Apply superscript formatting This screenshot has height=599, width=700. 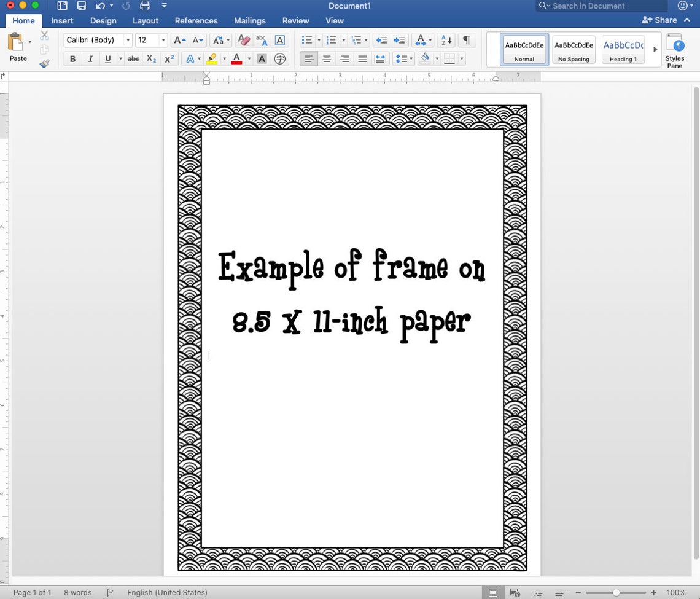point(169,59)
